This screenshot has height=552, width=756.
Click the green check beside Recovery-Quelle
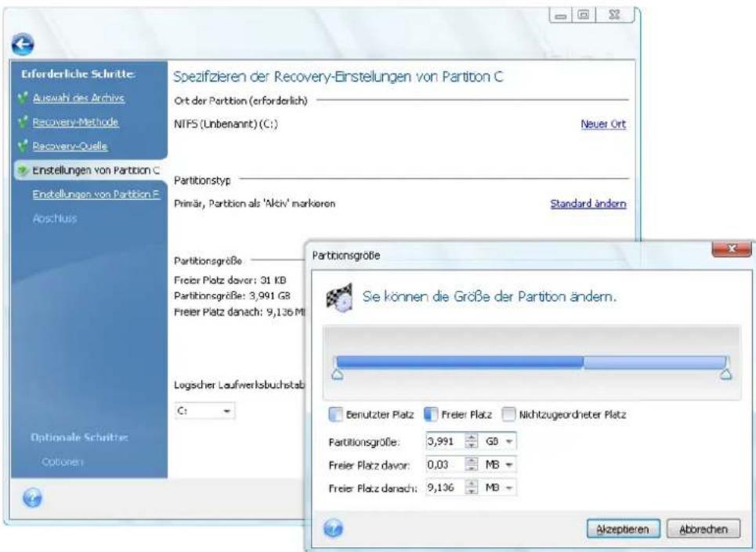[23, 146]
